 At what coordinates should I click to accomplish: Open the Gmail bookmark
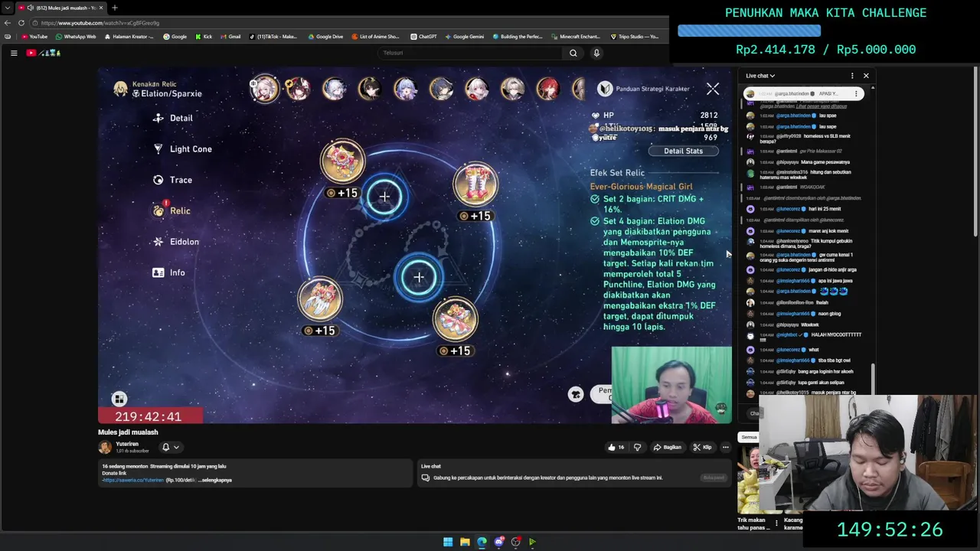pyautogui.click(x=230, y=37)
